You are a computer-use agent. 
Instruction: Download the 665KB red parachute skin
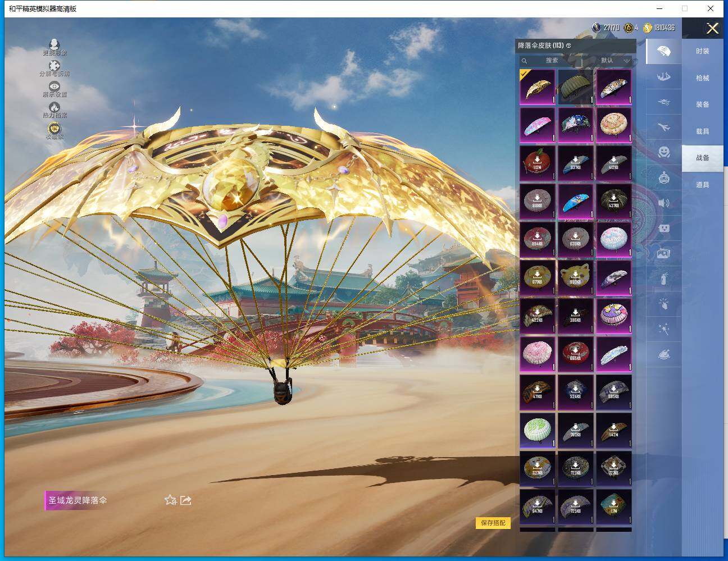click(576, 354)
